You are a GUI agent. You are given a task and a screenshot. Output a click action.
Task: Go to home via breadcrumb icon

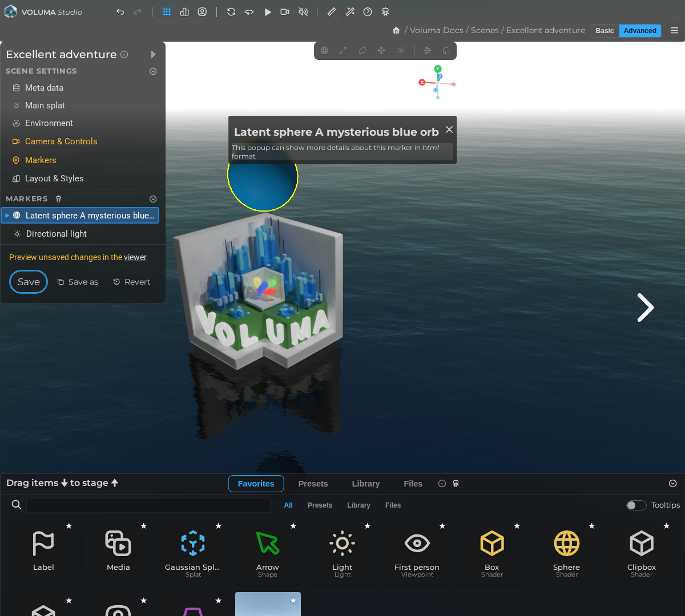396,30
